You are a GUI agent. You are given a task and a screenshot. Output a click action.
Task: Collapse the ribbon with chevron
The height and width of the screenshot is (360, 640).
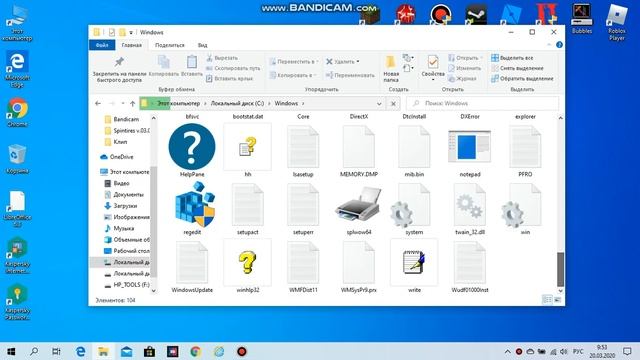[549, 45]
